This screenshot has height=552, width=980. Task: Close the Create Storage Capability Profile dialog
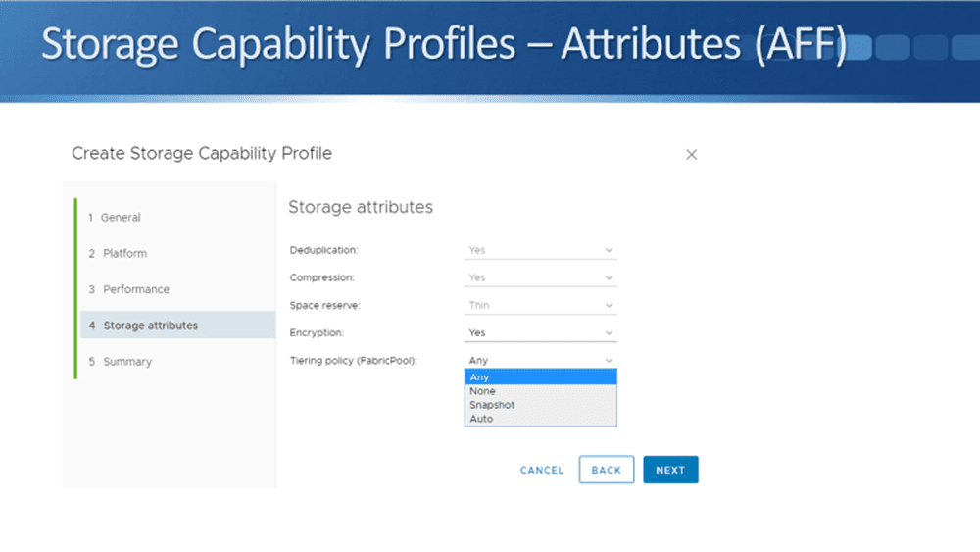[x=691, y=155]
